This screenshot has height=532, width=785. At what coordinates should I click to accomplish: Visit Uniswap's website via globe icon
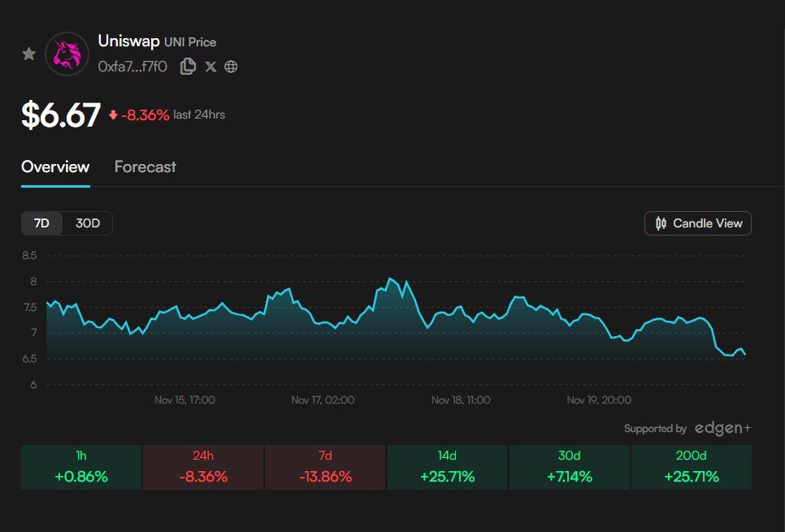click(231, 67)
